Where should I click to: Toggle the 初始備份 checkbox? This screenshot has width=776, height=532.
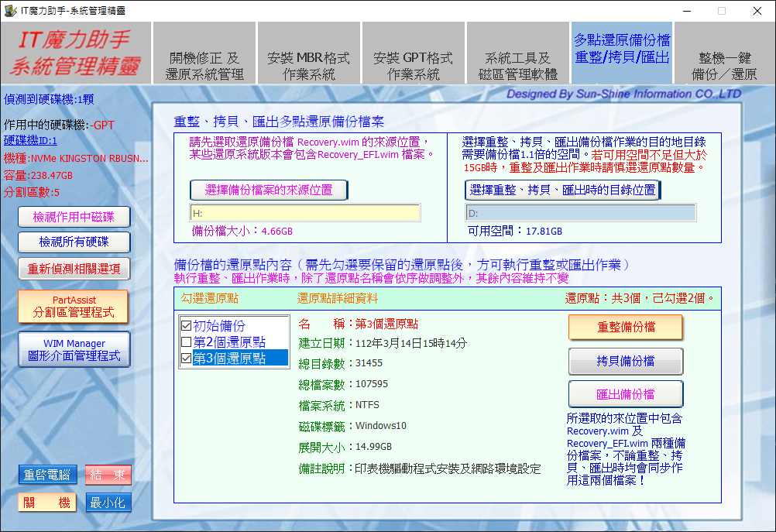click(x=186, y=326)
